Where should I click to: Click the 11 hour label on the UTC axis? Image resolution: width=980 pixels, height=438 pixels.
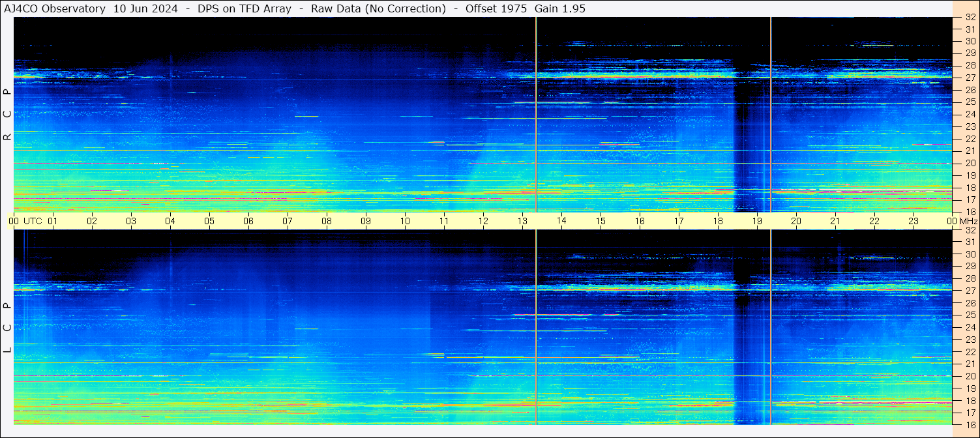pos(444,221)
